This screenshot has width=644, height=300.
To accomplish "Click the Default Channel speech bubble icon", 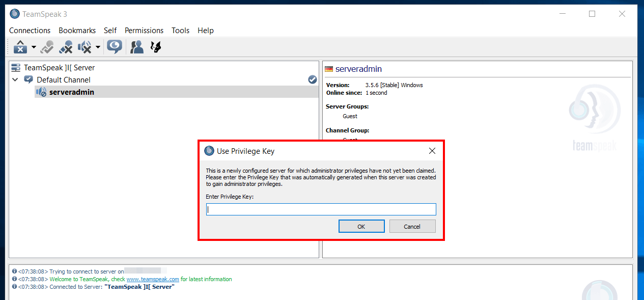I will point(29,80).
